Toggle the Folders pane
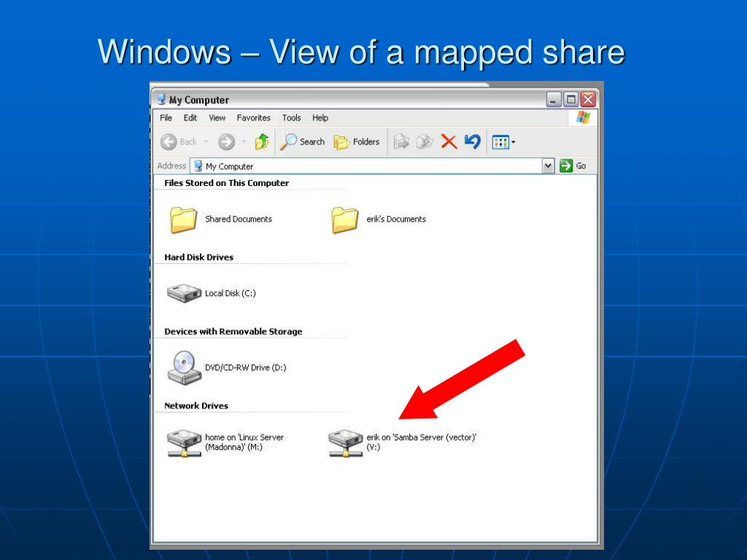 pyautogui.click(x=356, y=141)
